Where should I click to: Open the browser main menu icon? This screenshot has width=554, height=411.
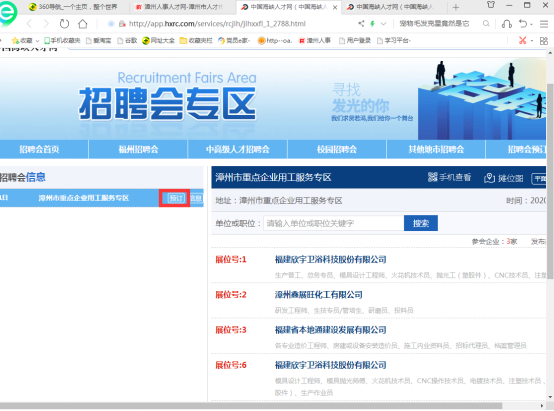click(544, 24)
